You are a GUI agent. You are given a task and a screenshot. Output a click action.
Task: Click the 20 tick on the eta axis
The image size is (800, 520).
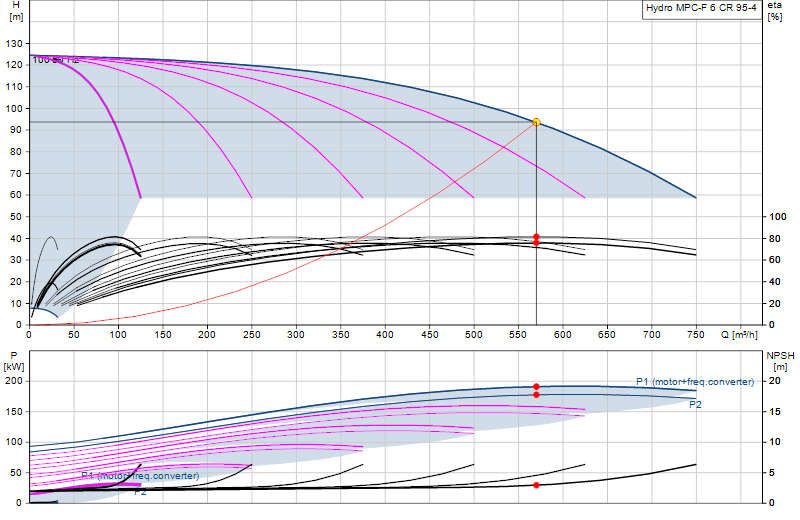coord(774,303)
